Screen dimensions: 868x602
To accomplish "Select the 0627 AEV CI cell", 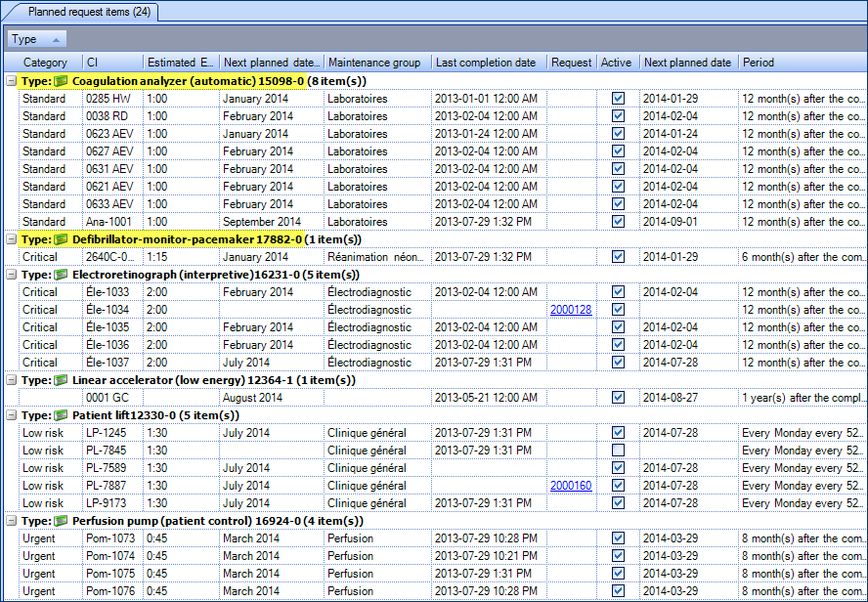I will [x=112, y=151].
